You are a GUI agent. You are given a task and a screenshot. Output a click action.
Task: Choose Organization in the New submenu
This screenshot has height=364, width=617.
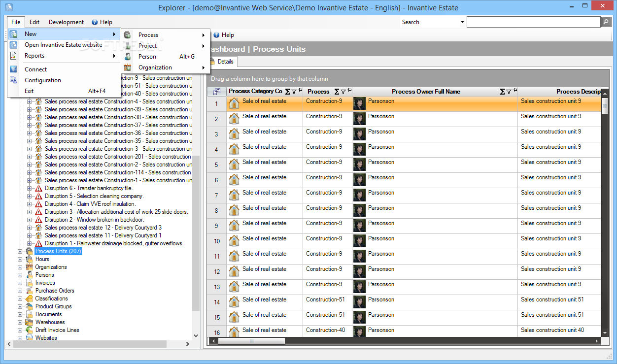tap(166, 67)
